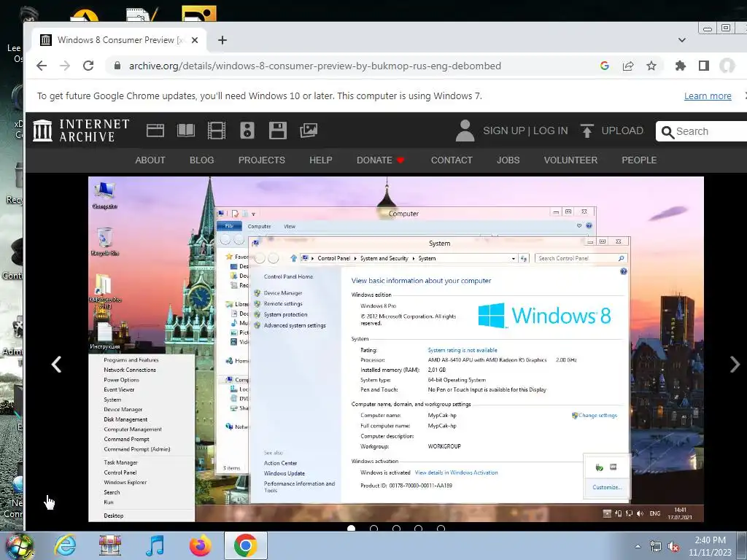Close the Windows 8 Consumer Preview tab
The image size is (747, 560).
194,40
